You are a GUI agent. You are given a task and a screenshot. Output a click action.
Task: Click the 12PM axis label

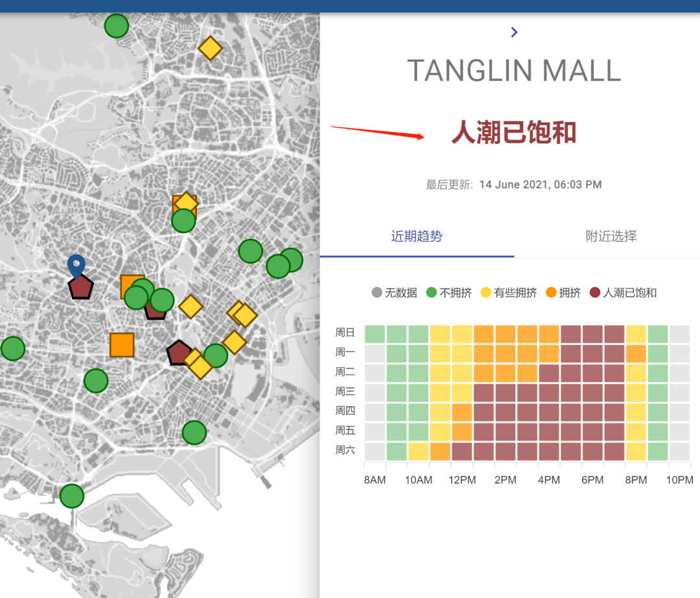coord(462,480)
